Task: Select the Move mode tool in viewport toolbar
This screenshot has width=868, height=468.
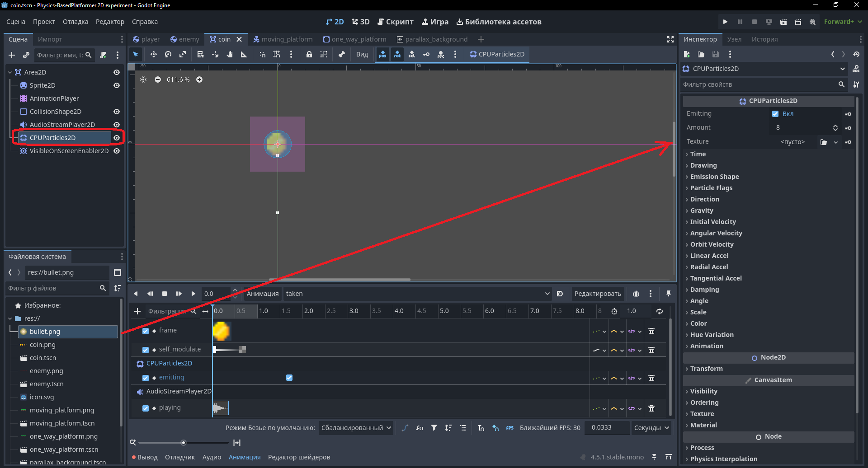Action: 154,54
